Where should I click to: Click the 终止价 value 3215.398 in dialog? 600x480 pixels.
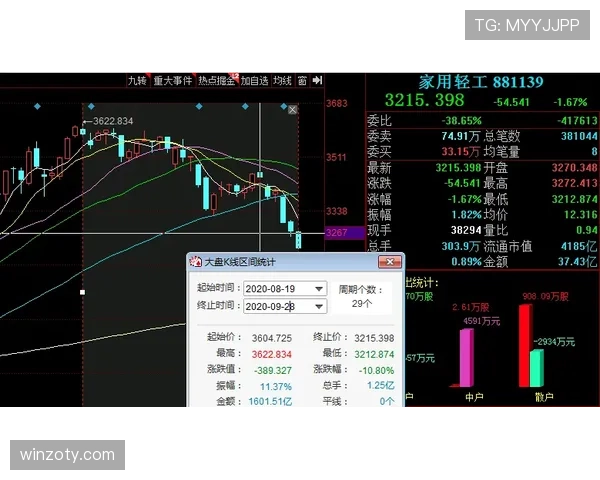(x=374, y=338)
